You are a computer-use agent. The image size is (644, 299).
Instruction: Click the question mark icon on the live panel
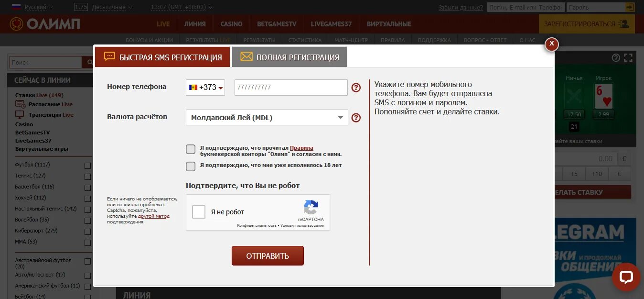pyautogui.click(x=616, y=57)
